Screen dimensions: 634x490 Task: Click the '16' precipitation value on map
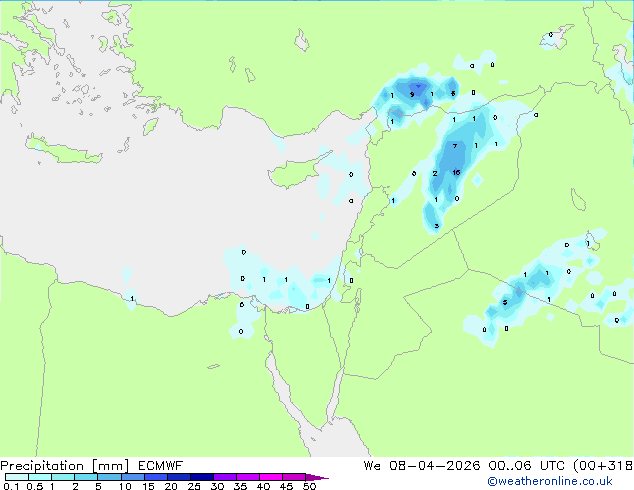[456, 173]
